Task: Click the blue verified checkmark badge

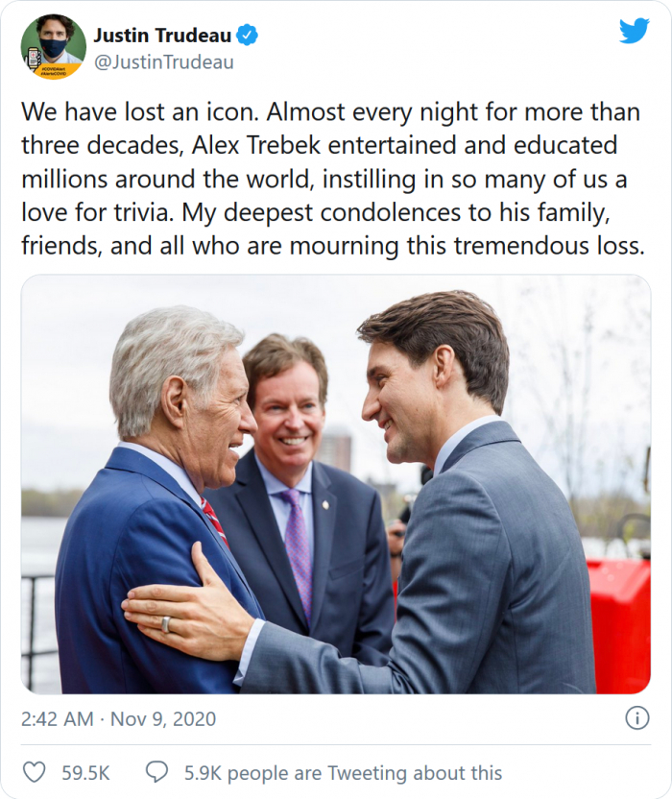Action: 249,36
